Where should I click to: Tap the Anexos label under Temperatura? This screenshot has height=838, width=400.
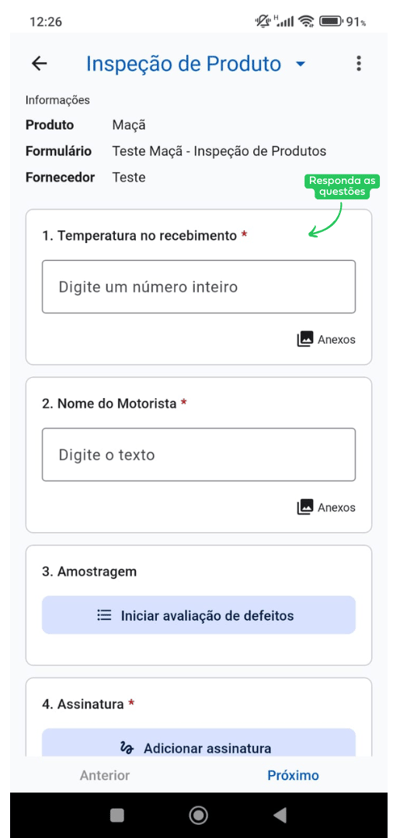(x=336, y=339)
